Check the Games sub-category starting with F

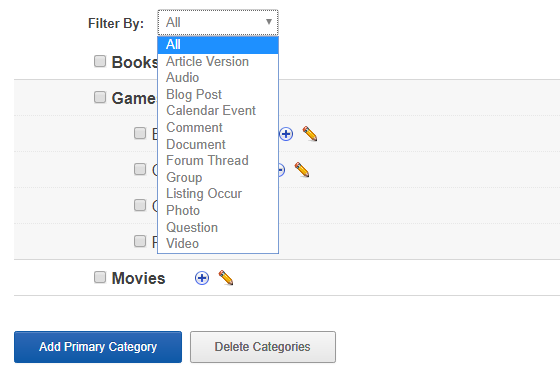(x=140, y=241)
